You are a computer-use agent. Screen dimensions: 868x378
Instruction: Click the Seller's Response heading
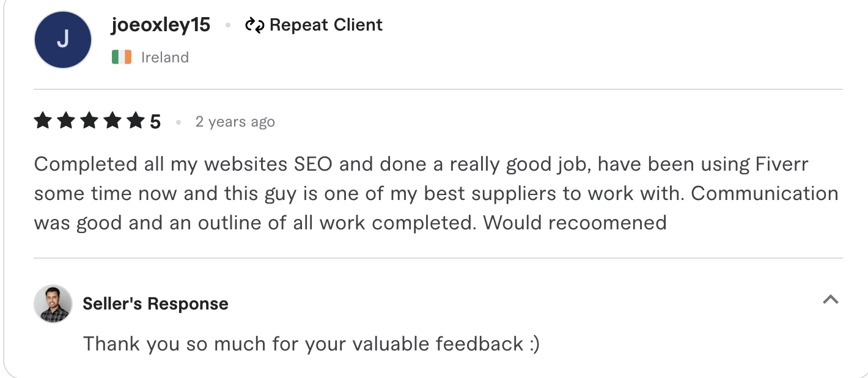click(156, 303)
